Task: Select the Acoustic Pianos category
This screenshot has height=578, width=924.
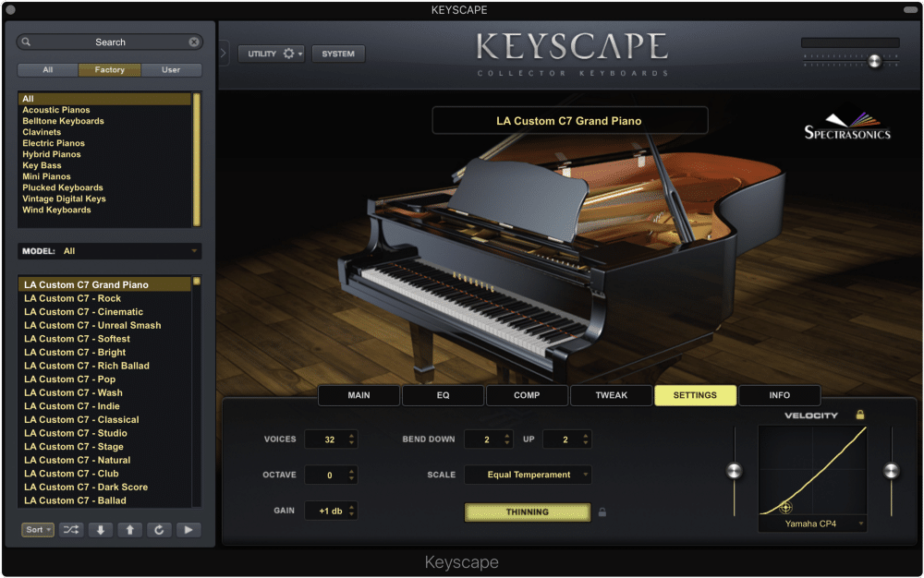Action: [x=56, y=110]
